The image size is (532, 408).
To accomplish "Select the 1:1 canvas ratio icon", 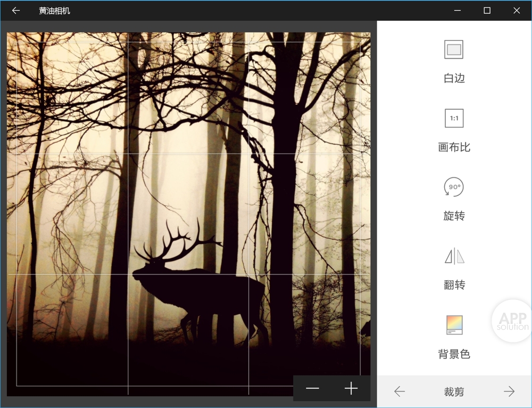I will (x=454, y=118).
